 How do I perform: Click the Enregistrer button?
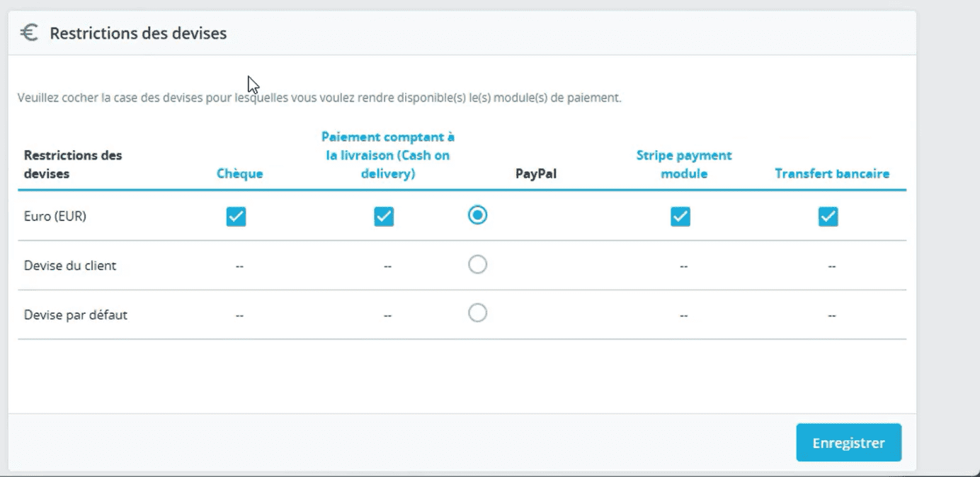[848, 443]
